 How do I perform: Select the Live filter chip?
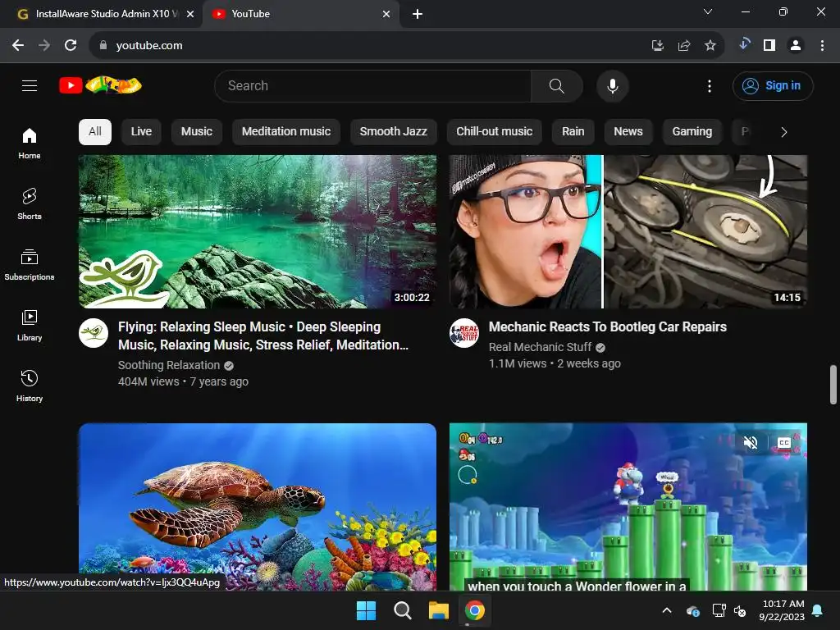pyautogui.click(x=141, y=132)
